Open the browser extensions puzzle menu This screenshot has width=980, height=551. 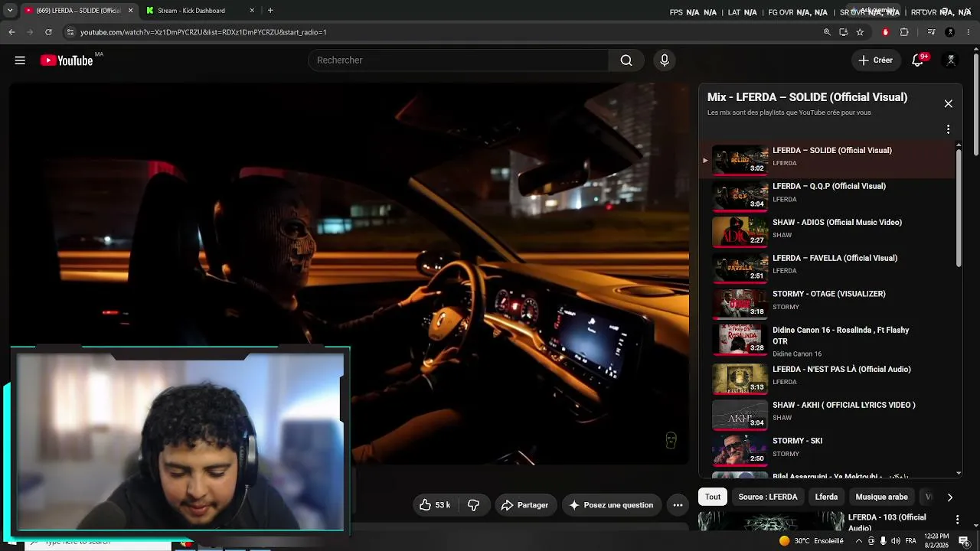[x=904, y=32]
